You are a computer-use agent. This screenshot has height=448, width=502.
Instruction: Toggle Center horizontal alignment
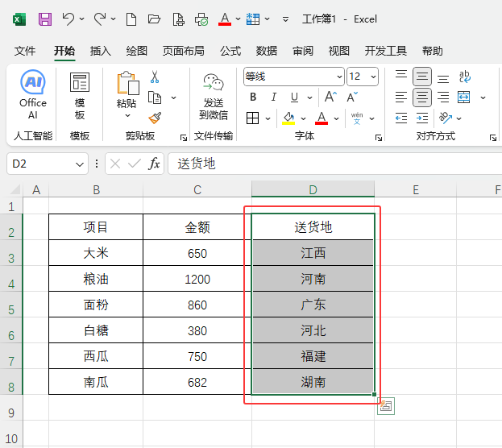coord(422,97)
